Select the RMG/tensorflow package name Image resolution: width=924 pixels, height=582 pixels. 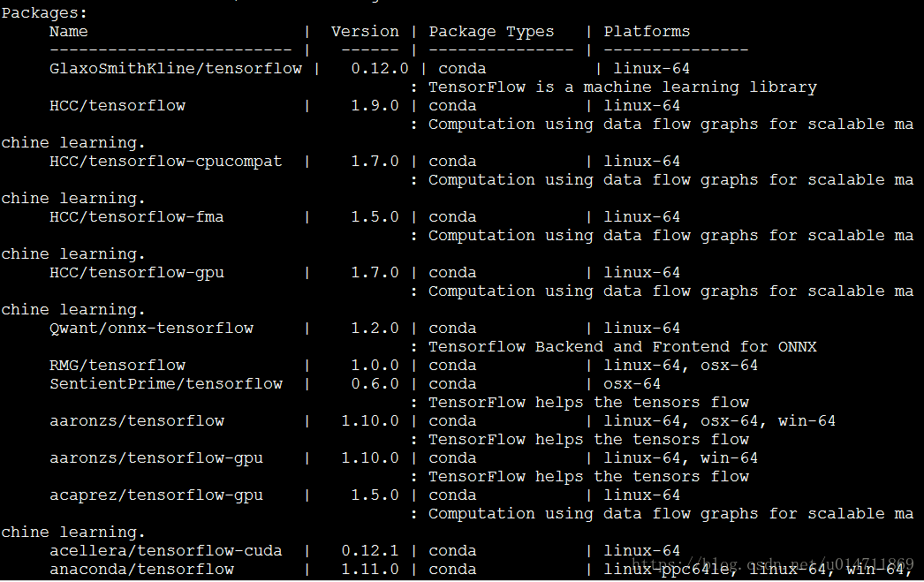point(117,366)
